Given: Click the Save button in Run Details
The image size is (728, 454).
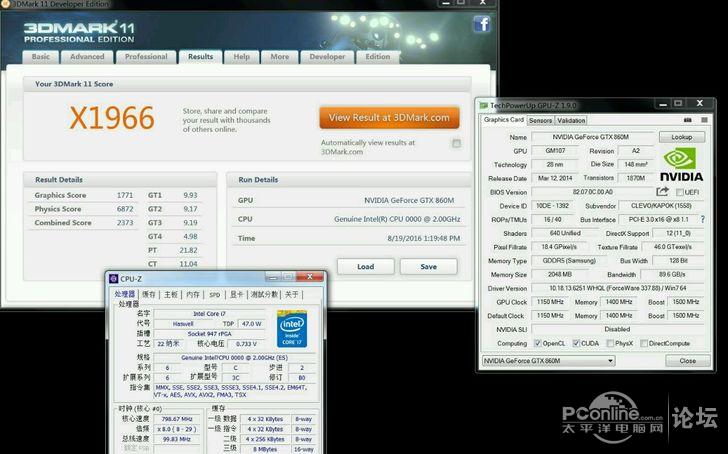Looking at the screenshot, I should (x=429, y=266).
